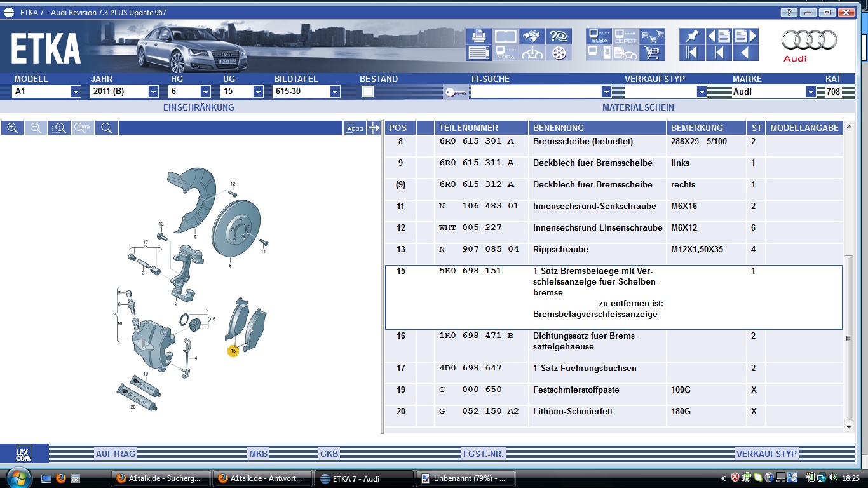Select the zoom-to-area magnifier tool

(x=59, y=128)
